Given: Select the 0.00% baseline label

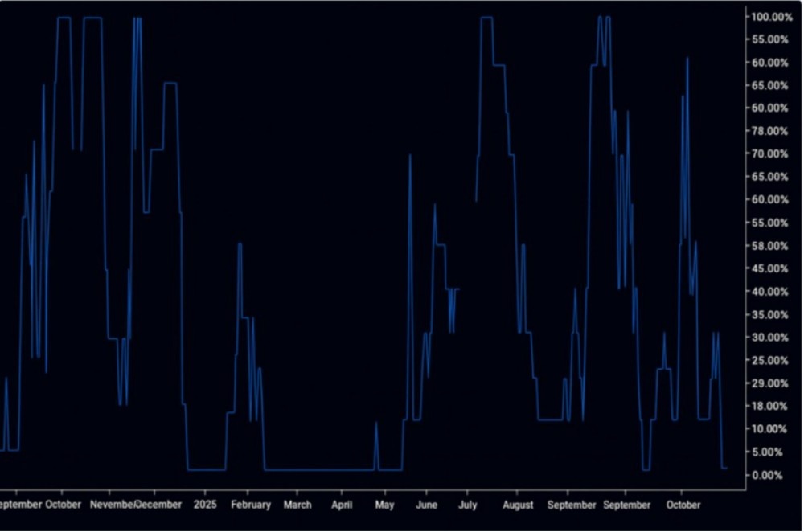Looking at the screenshot, I should 770,475.
